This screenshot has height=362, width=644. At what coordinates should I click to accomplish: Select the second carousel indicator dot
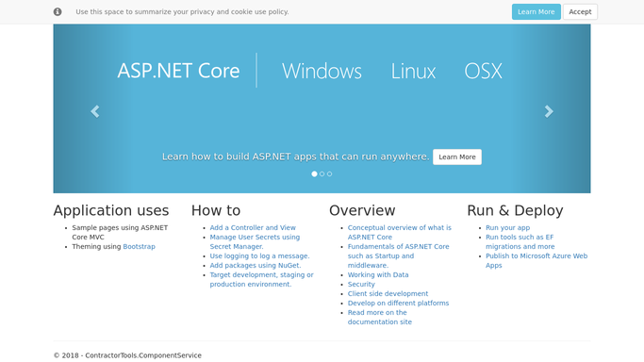point(322,174)
